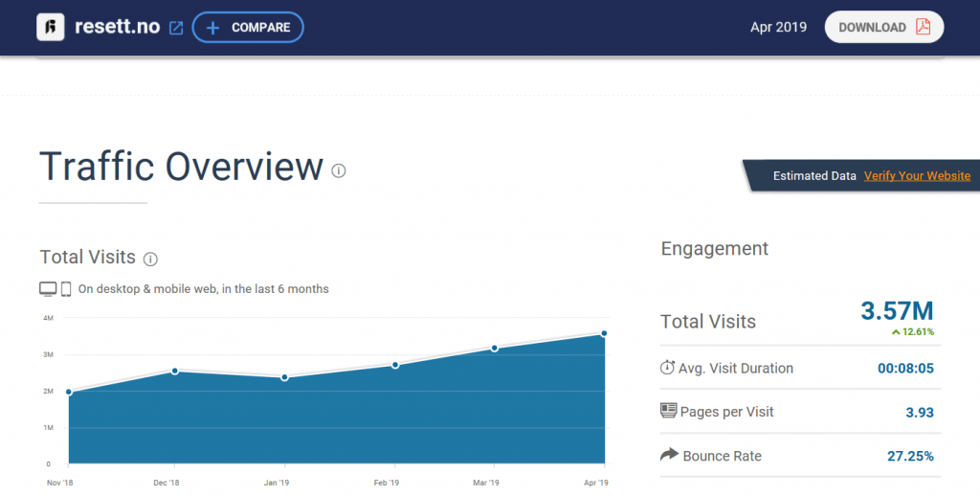Click the Traffic Overview info icon
Screen dimensions: 980x496
338,170
